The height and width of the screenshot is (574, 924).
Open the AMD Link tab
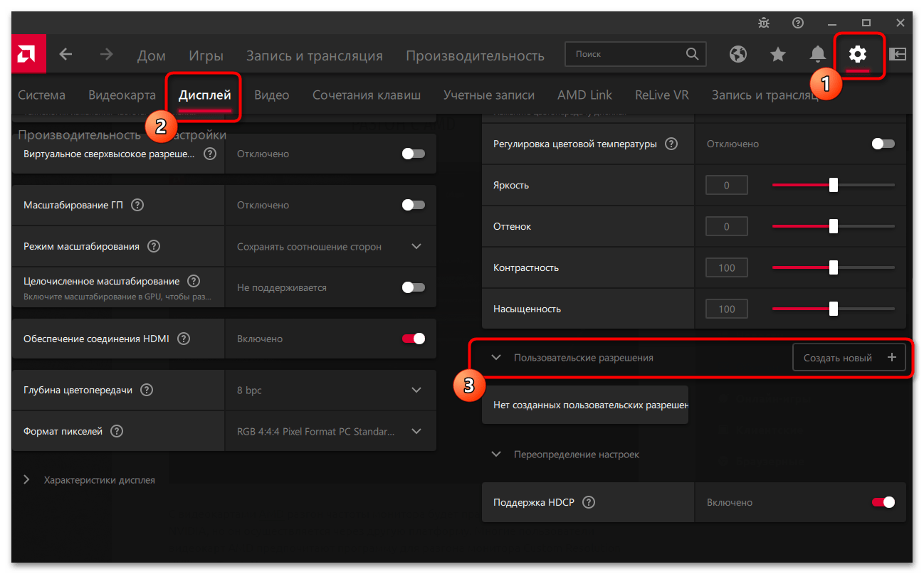click(x=585, y=95)
